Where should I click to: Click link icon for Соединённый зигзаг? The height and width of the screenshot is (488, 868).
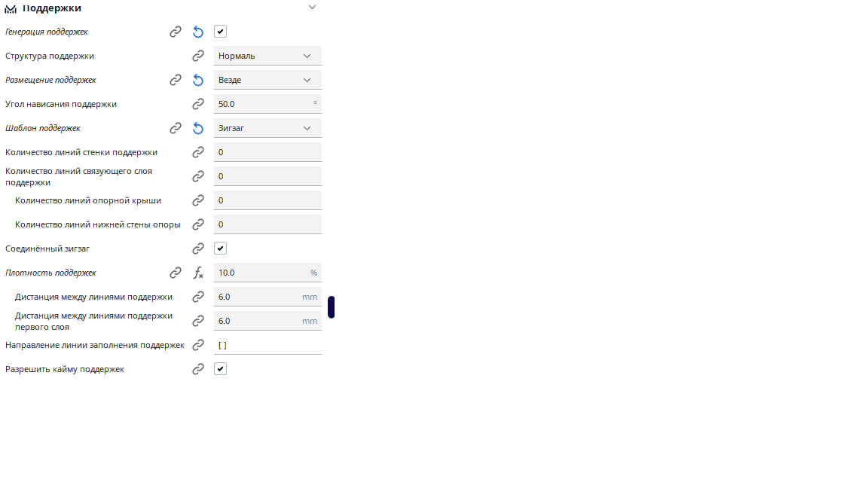(x=197, y=249)
